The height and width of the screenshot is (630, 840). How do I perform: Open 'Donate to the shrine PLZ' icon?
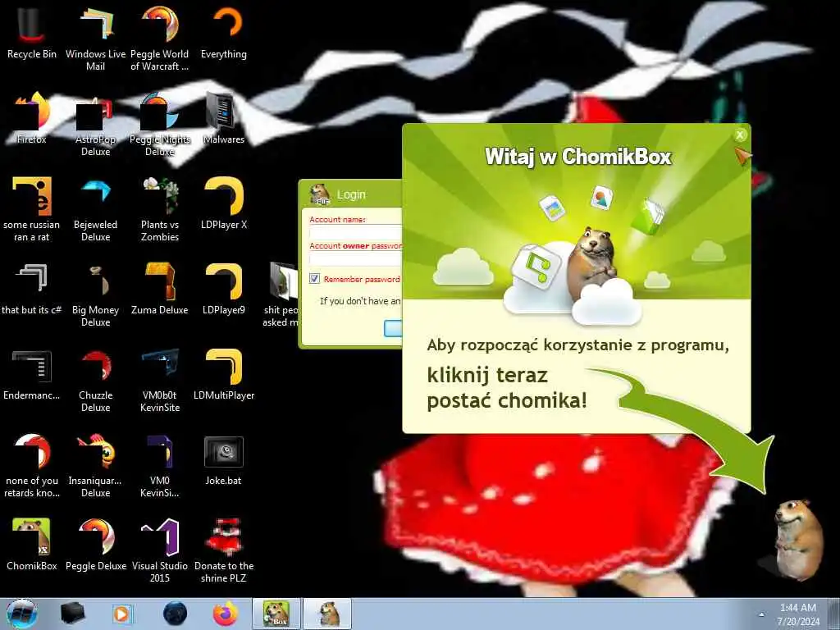[x=224, y=550]
